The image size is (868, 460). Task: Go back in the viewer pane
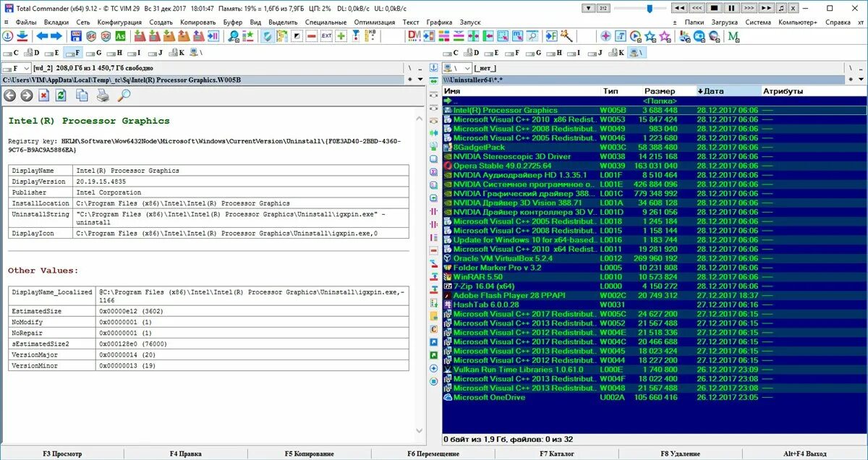pos(10,95)
